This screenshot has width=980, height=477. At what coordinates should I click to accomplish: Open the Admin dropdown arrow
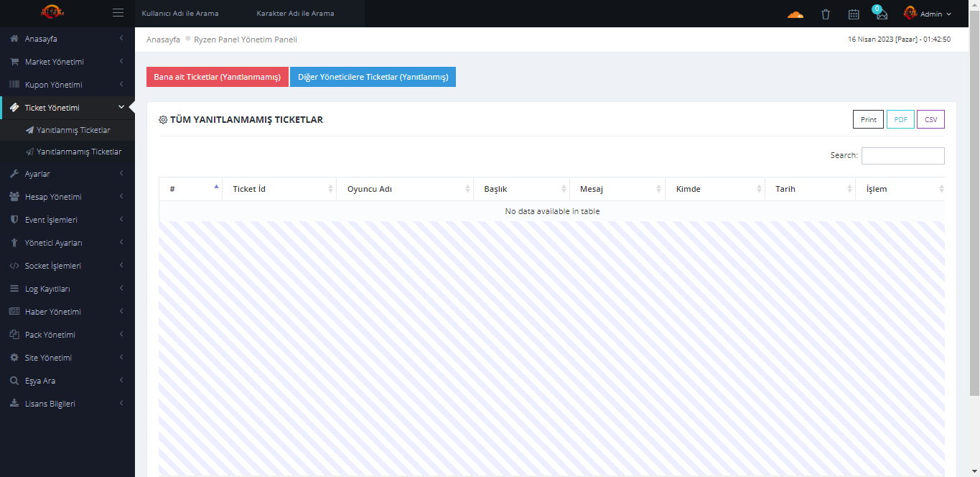948,14
